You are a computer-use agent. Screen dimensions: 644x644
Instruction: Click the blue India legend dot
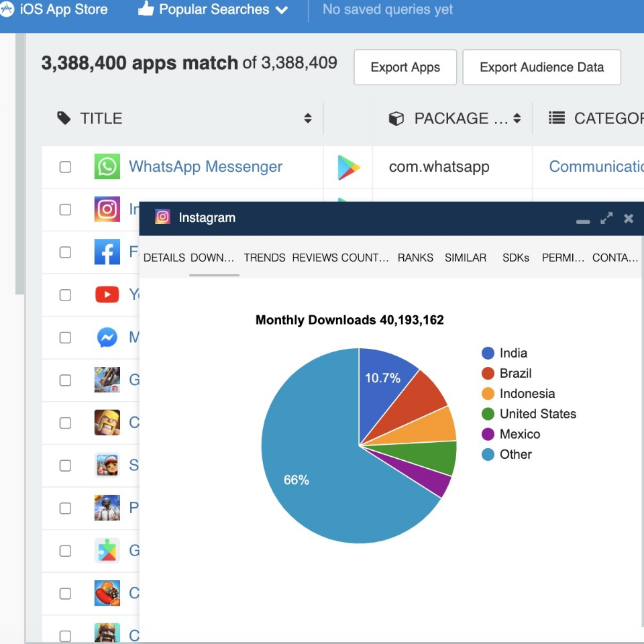coord(488,353)
